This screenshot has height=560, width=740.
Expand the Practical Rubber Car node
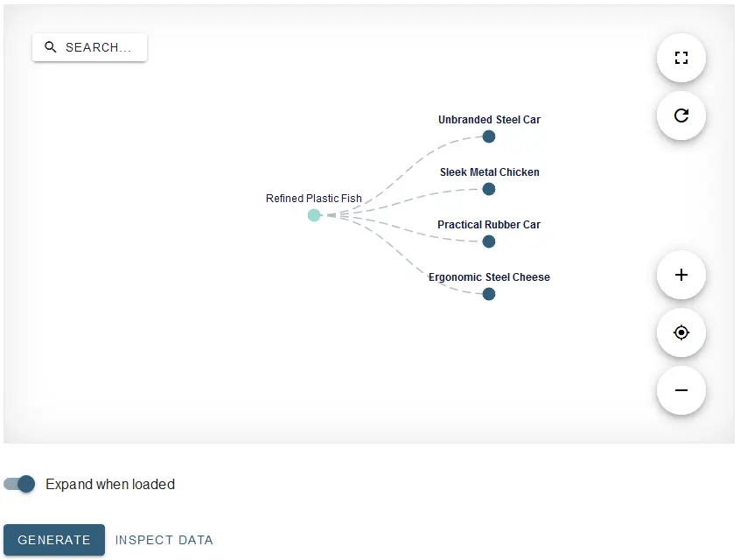489,241
